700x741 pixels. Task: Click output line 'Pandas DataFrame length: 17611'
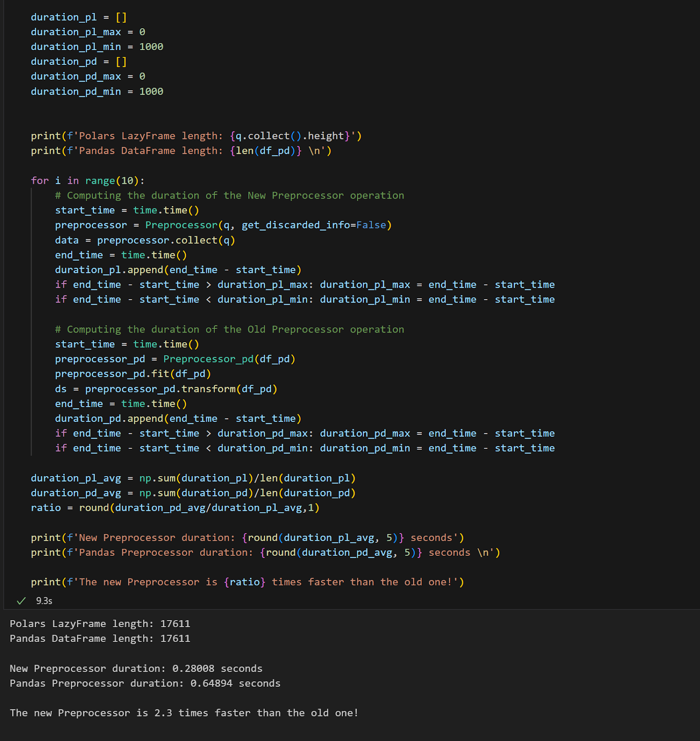[x=100, y=638]
